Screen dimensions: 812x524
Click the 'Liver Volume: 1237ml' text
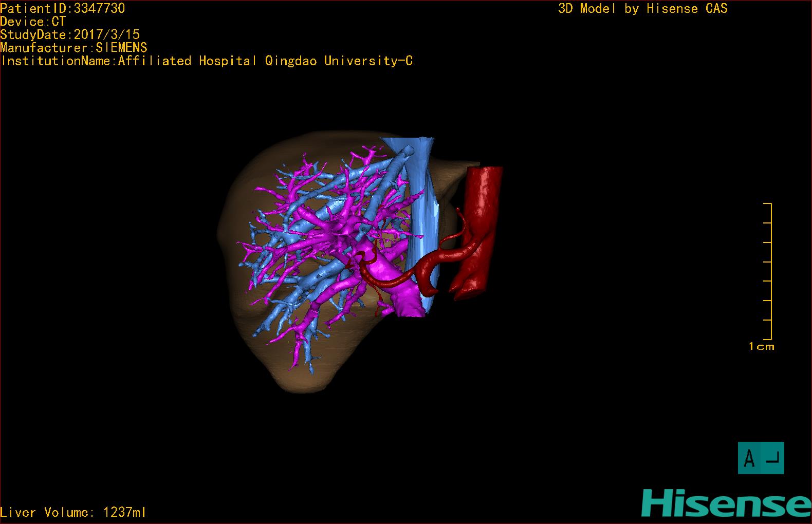tap(73, 512)
